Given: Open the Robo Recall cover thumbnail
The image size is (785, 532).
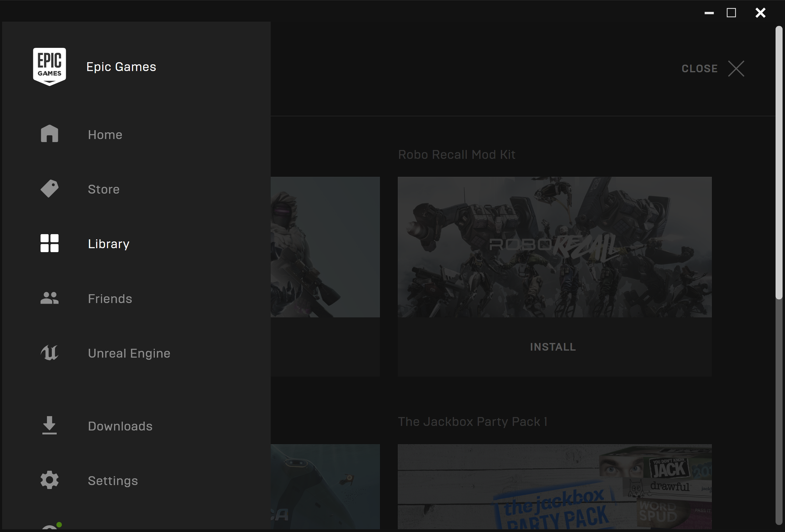Looking at the screenshot, I should (555, 247).
